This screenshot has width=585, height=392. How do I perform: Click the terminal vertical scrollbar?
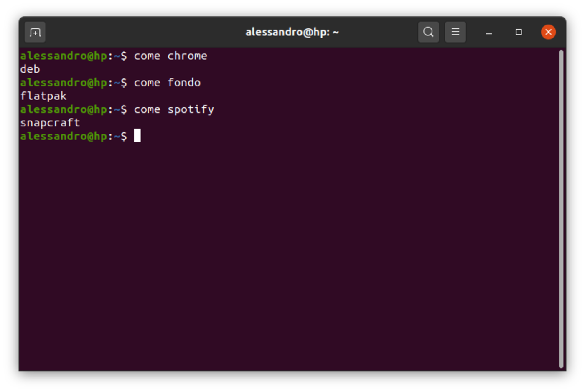click(x=561, y=209)
